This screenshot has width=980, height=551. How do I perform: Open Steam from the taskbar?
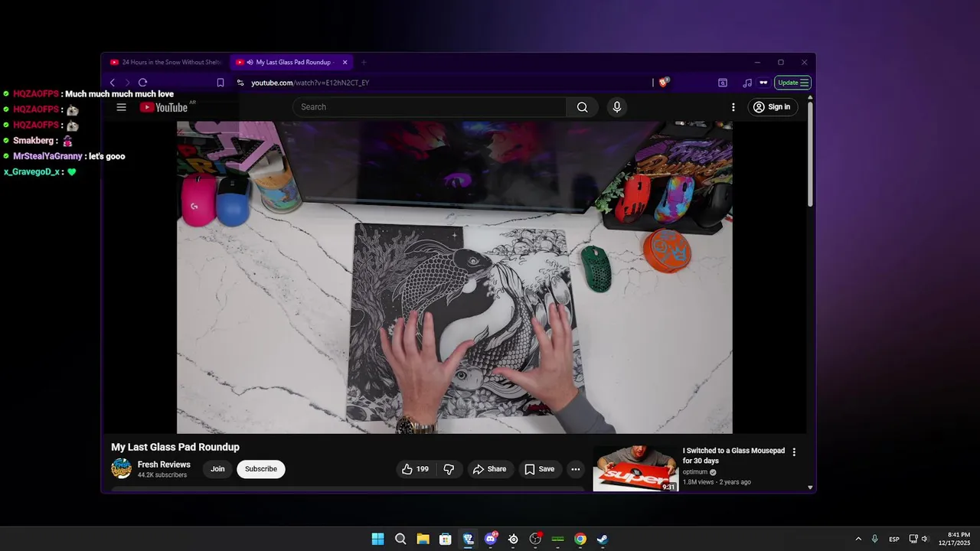click(x=603, y=539)
